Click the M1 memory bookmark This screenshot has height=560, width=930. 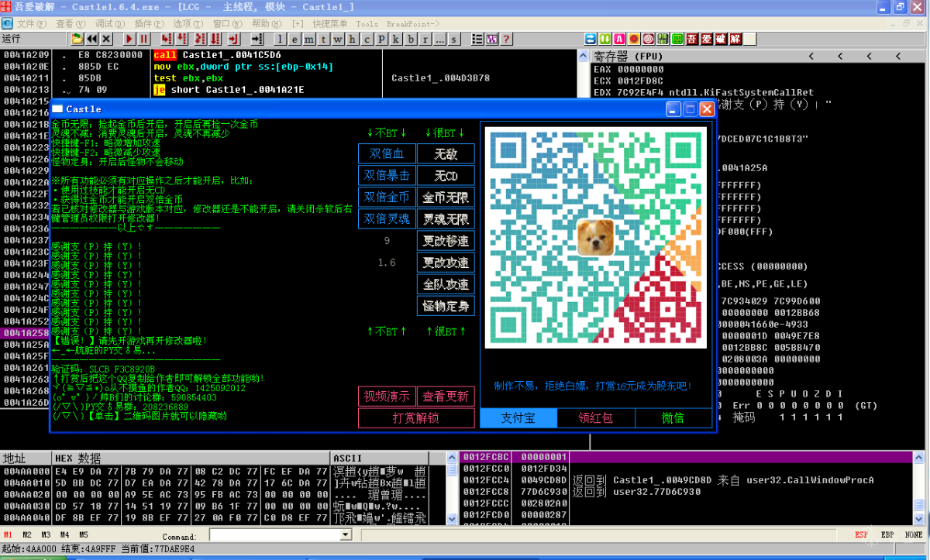8,535
